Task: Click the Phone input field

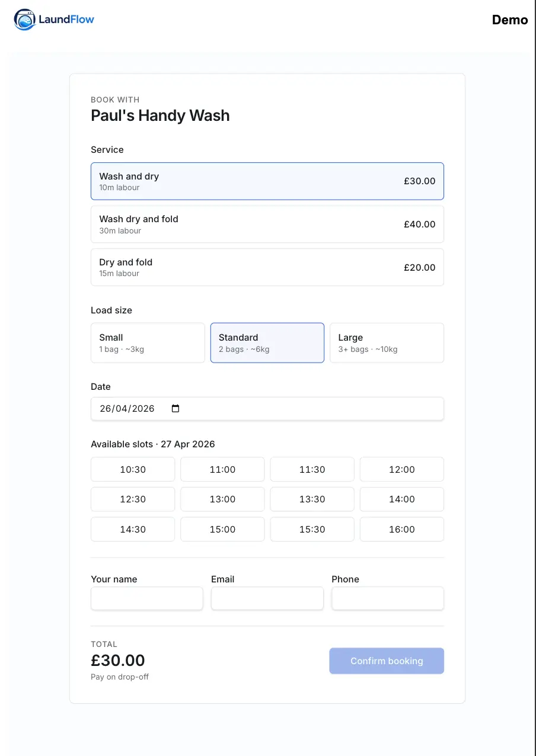Action: click(388, 598)
